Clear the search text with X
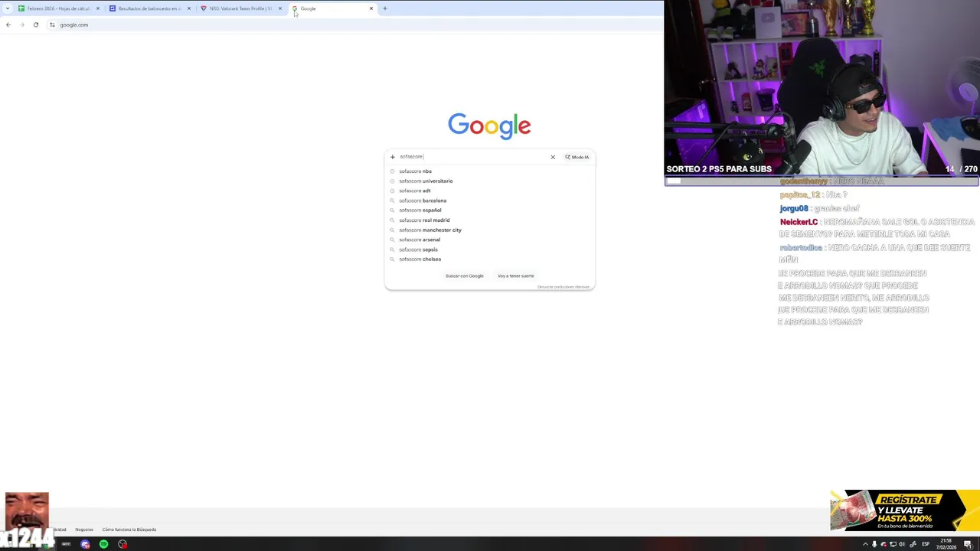This screenshot has height=551, width=980. (553, 157)
